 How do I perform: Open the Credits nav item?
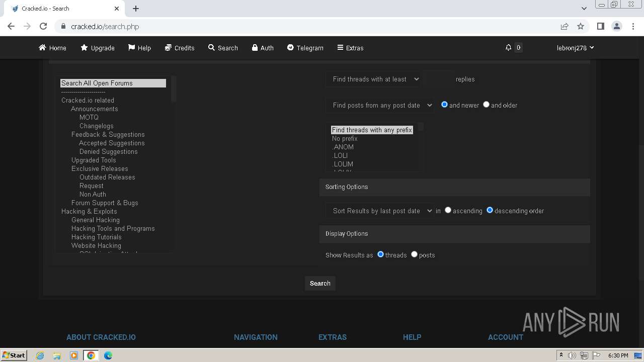click(x=180, y=48)
